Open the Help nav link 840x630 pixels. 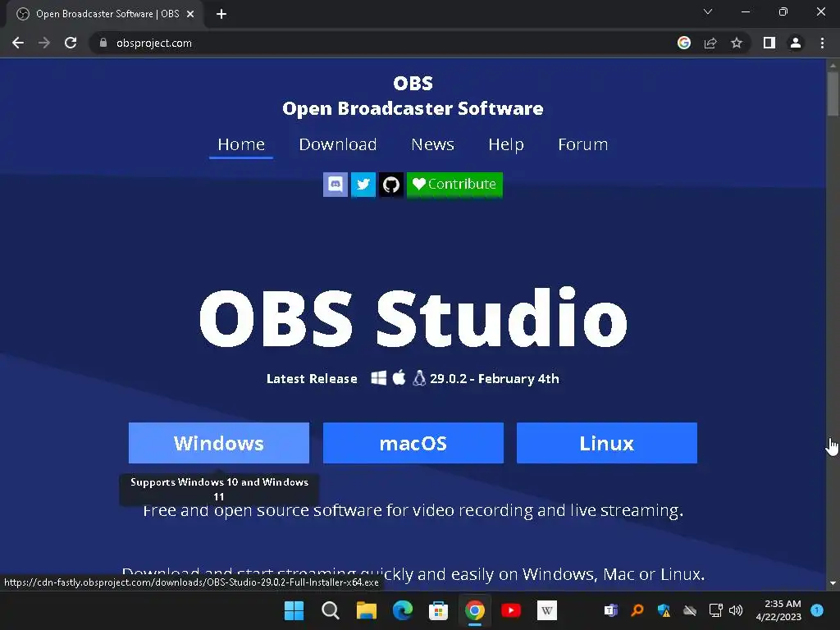(505, 144)
